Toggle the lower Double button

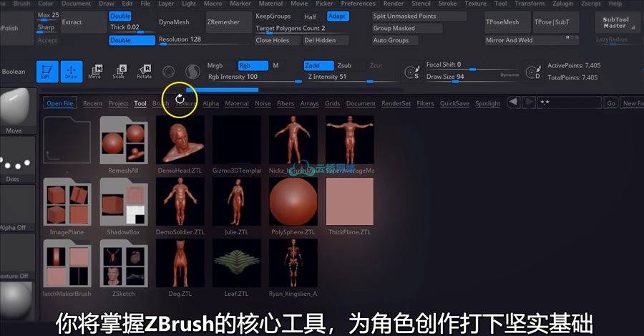[x=132, y=40]
